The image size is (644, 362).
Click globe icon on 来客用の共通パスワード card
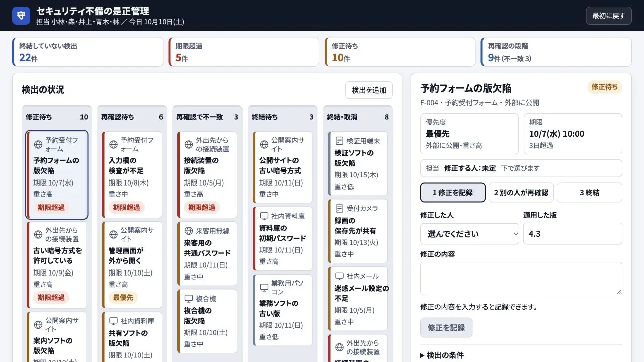[x=189, y=231]
